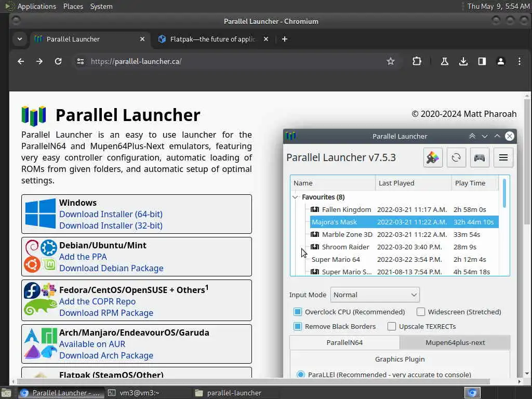Select the Super Mario 64 row
Screen dimensions: 532x399
pyautogui.click(x=404, y=260)
